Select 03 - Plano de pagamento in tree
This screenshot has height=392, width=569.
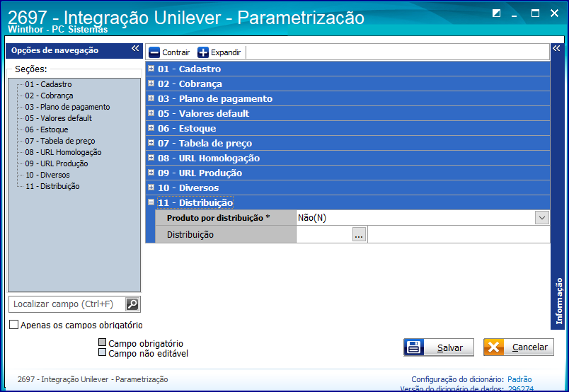pos(67,107)
